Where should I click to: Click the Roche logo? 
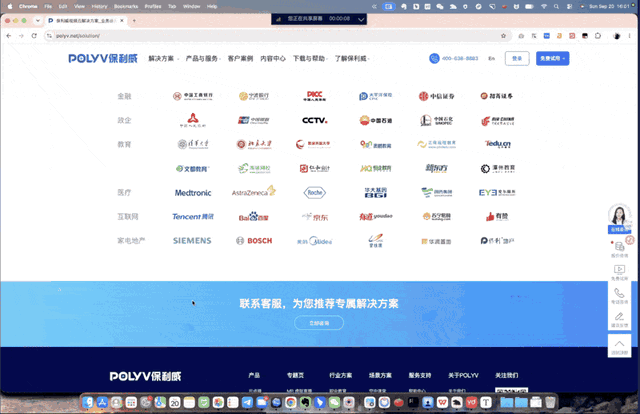(x=315, y=192)
